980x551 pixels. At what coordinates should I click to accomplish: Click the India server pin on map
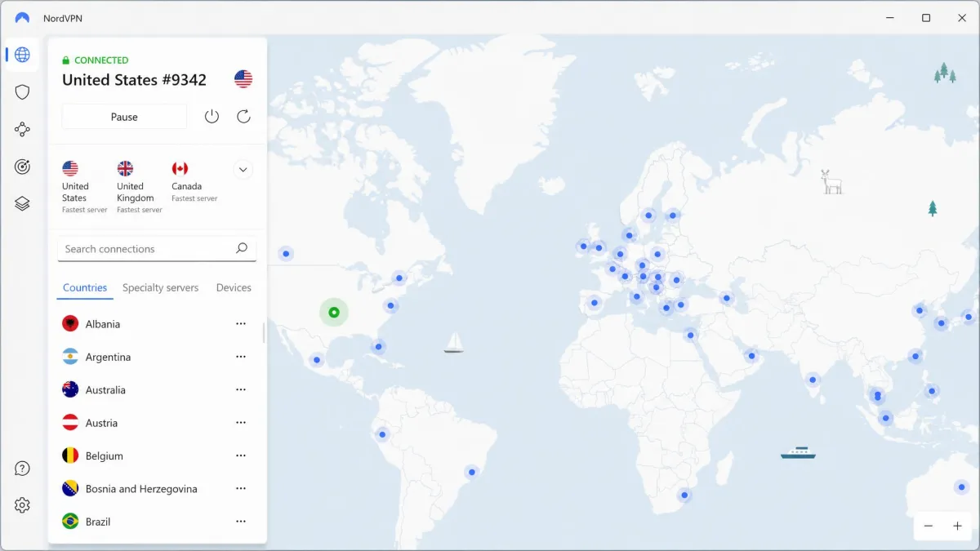812,380
